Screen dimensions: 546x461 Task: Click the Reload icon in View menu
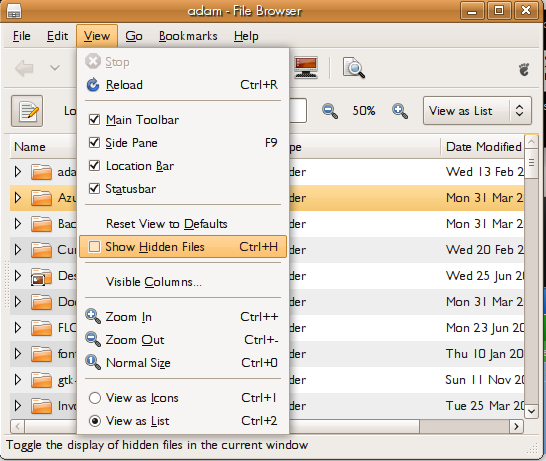tap(93, 85)
